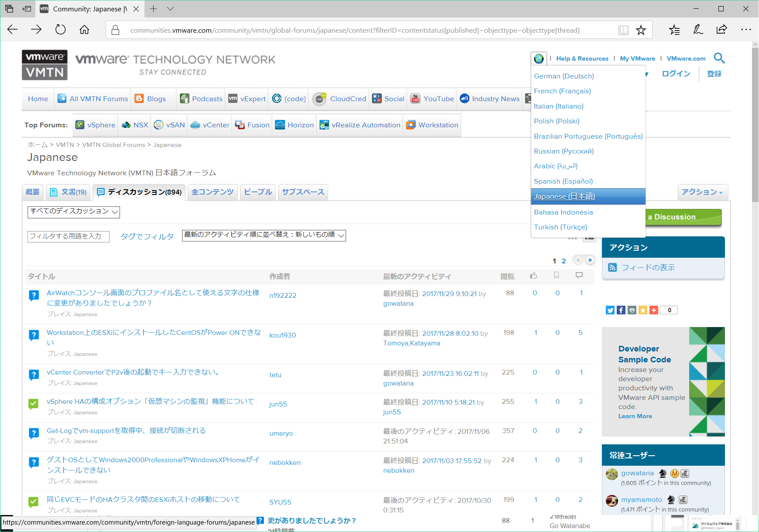
Task: Go to browser home icon
Action: pyautogui.click(x=84, y=30)
